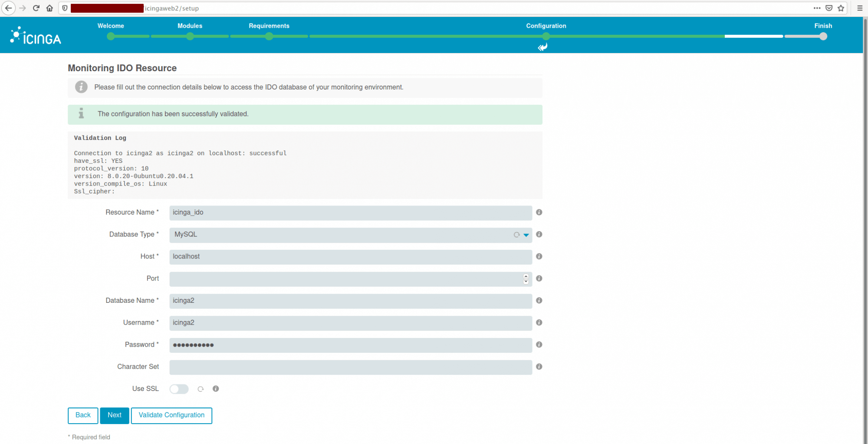
Task: Click the Welcome step progress dot
Action: pyautogui.click(x=111, y=36)
